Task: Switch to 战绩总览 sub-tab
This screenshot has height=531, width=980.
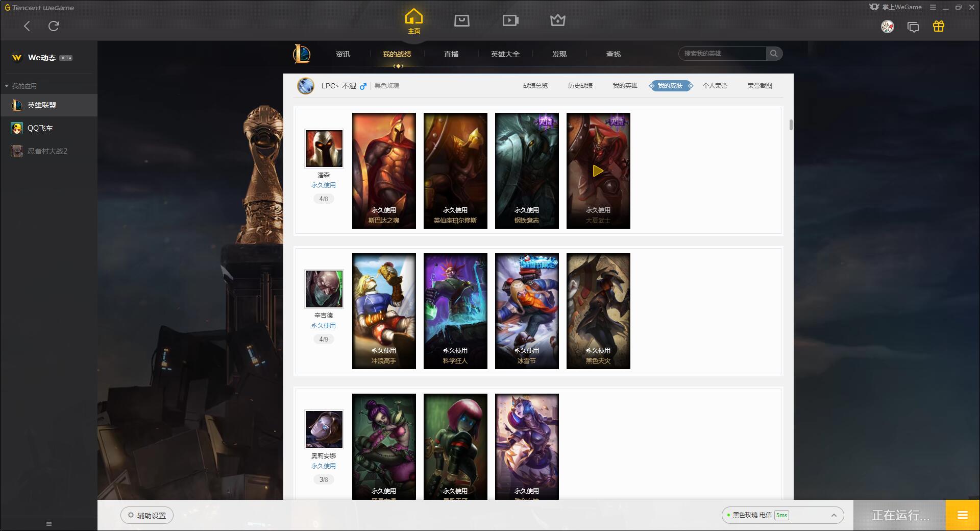Action: click(x=535, y=86)
